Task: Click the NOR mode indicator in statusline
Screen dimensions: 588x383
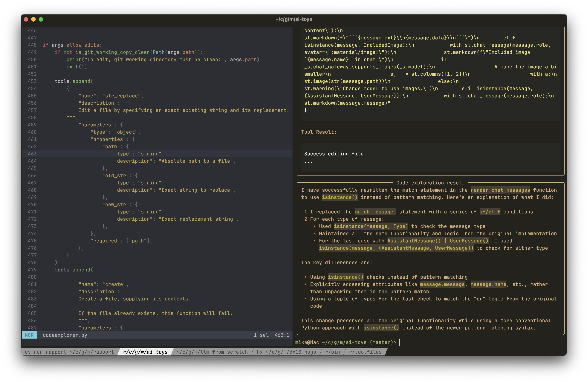Action: pyautogui.click(x=29, y=335)
